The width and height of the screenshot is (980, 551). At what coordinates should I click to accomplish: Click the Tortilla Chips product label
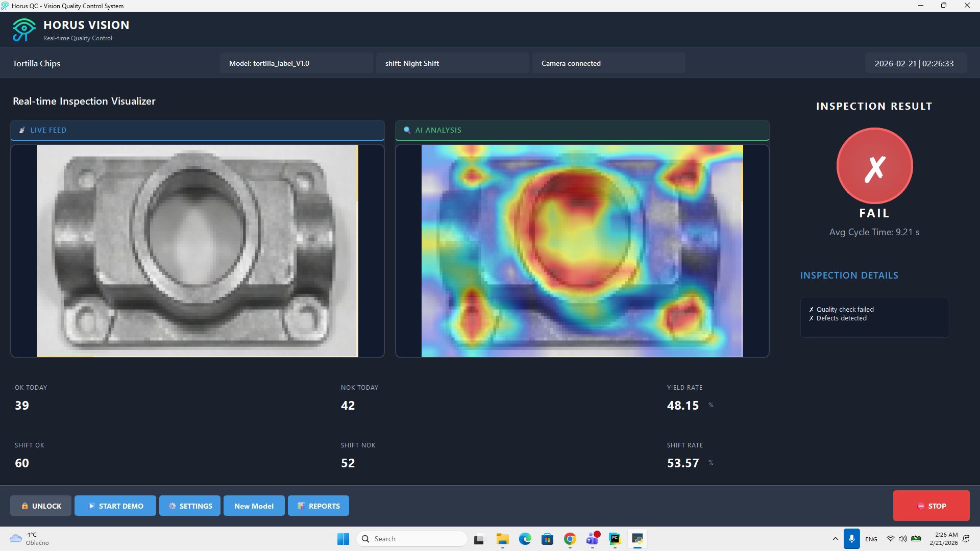[36, 63]
